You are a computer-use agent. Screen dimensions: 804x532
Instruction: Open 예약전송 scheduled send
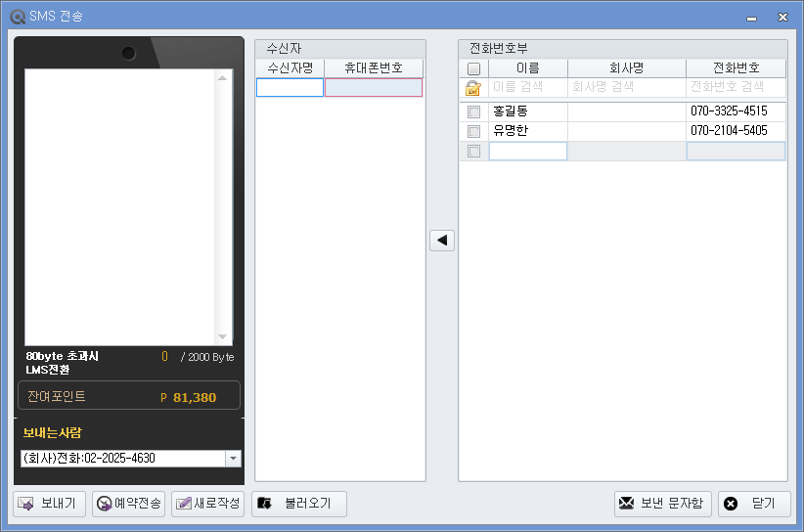[128, 504]
